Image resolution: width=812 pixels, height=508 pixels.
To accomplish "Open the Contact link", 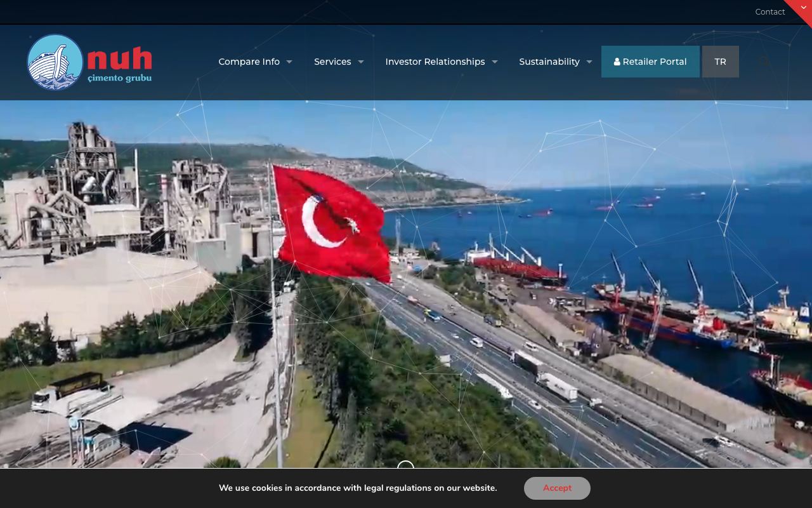I will pyautogui.click(x=770, y=11).
